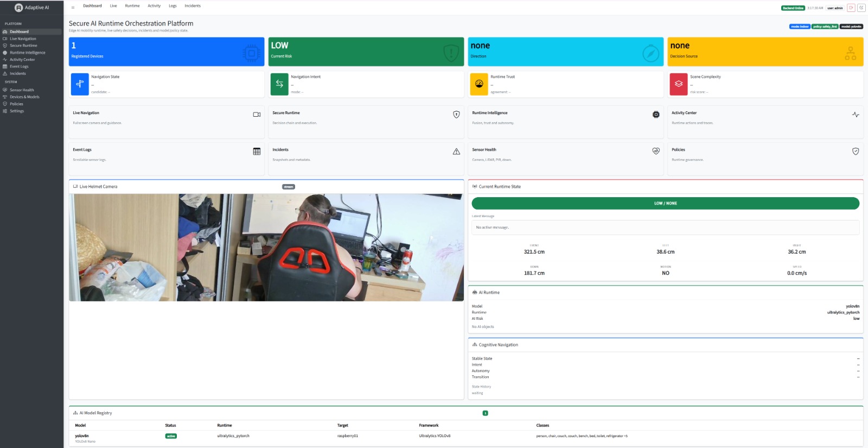Click the shield-check icon on Policies card
The width and height of the screenshot is (868, 448).
pyautogui.click(x=856, y=152)
